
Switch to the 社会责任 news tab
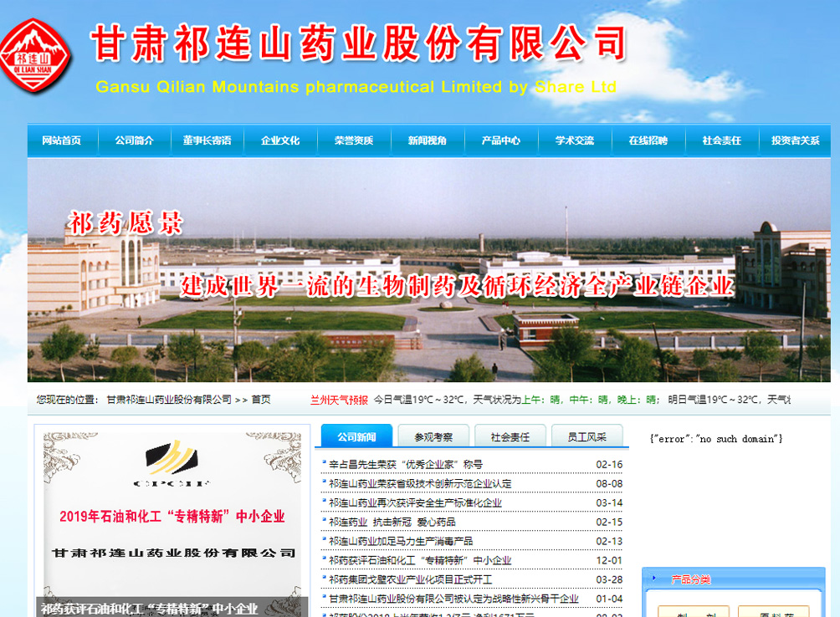[510, 436]
